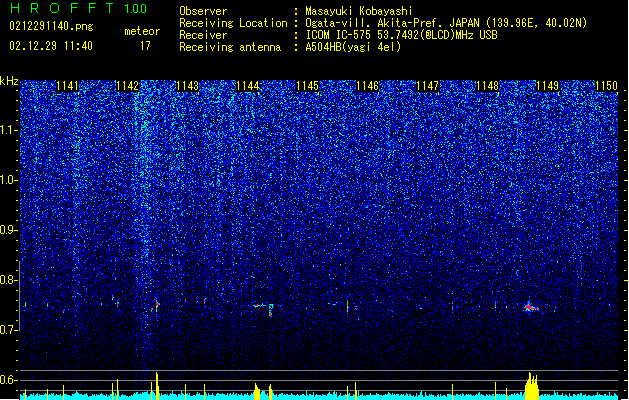The width and height of the screenshot is (629, 400).
Task: Click the version number 1.0.0
Action: [135, 8]
